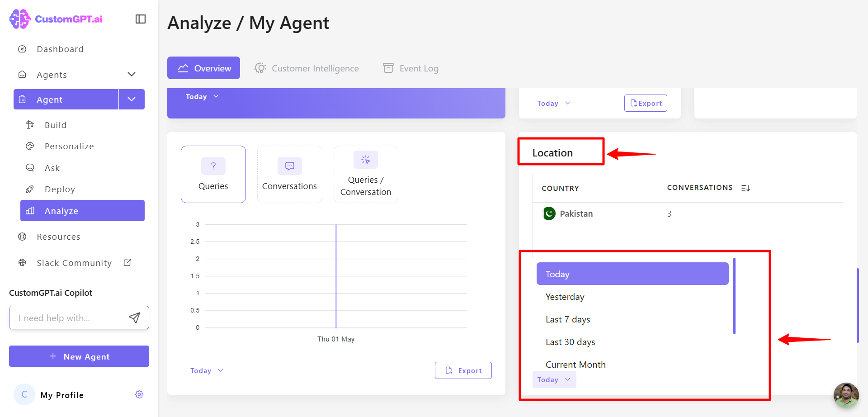Send the Copilot message
Viewport: 868px width, 417px height.
[x=135, y=317]
